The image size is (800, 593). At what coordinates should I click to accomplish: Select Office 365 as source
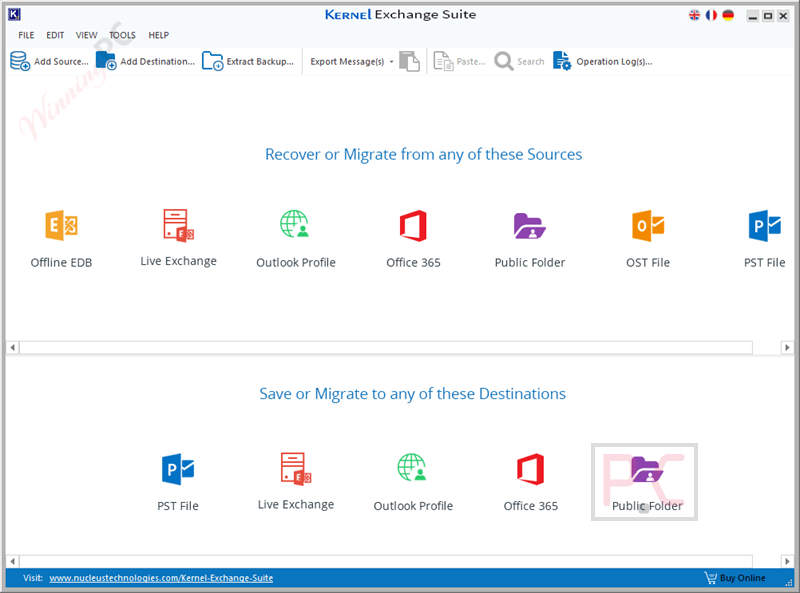coord(413,239)
